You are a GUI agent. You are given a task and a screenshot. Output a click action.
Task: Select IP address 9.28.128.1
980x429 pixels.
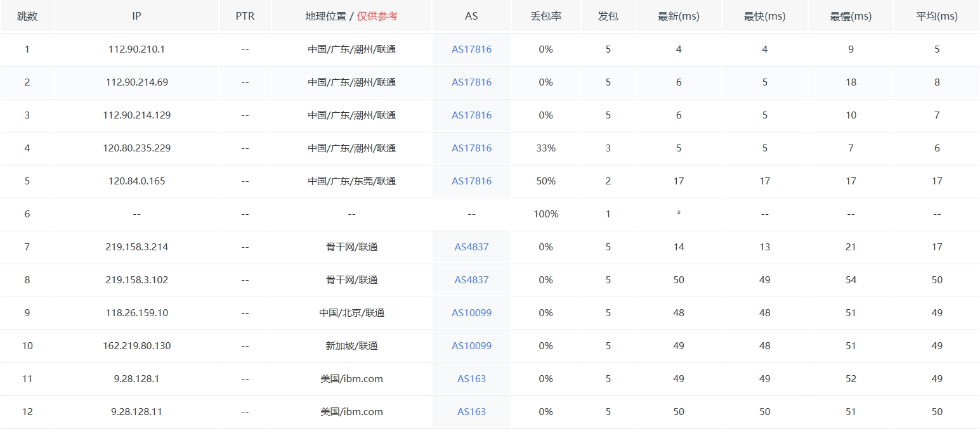(x=136, y=378)
